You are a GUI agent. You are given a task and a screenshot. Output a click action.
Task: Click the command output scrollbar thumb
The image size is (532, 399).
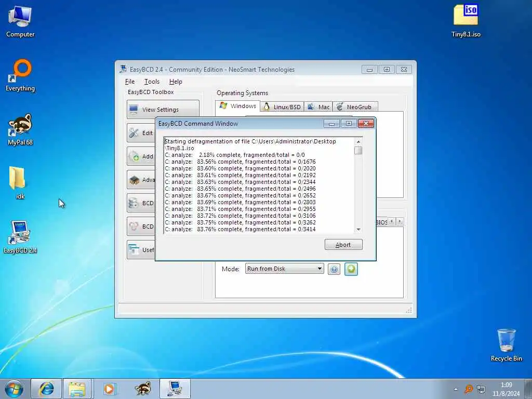[358, 150]
